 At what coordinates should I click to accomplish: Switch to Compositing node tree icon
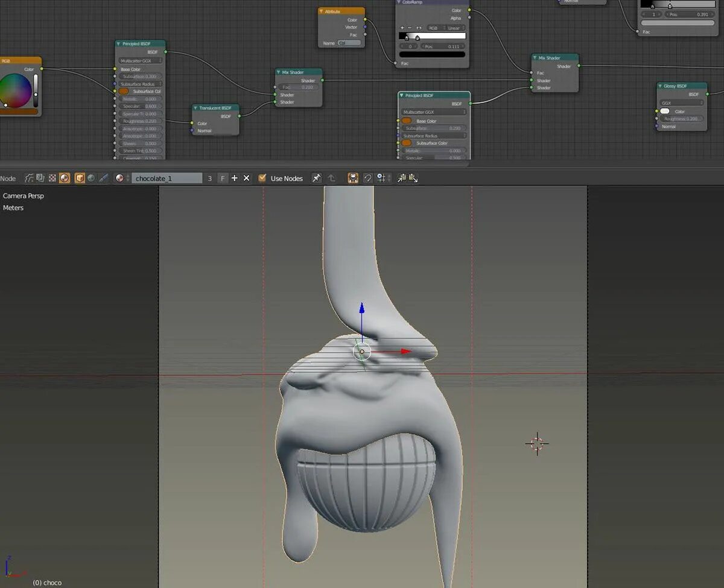(40, 178)
